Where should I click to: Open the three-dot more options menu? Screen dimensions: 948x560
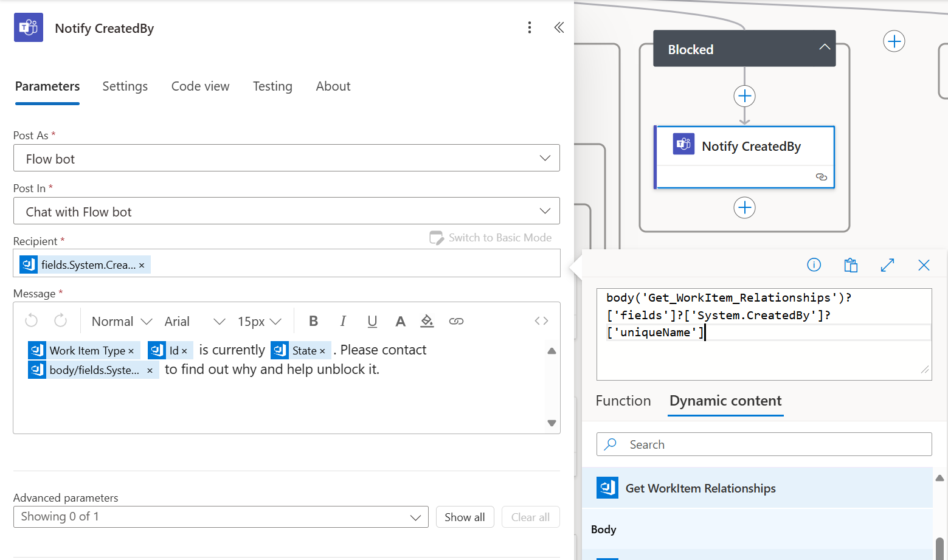pyautogui.click(x=530, y=27)
